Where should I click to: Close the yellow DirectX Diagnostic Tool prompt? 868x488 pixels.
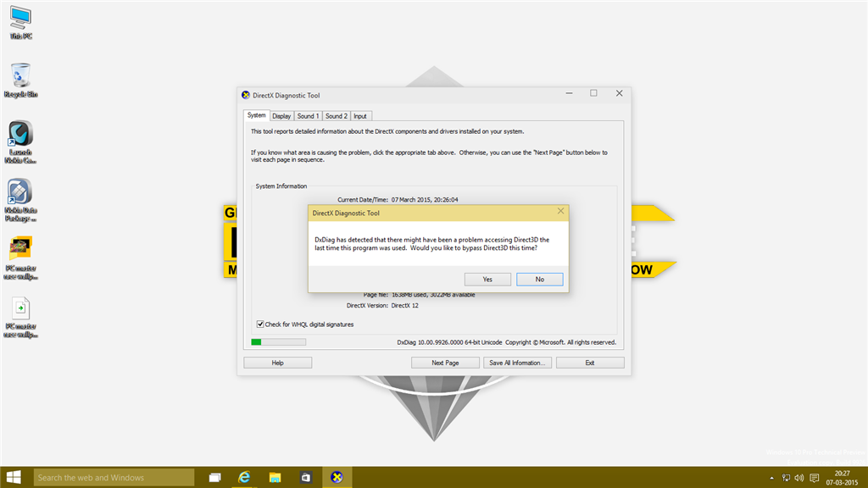click(x=561, y=211)
